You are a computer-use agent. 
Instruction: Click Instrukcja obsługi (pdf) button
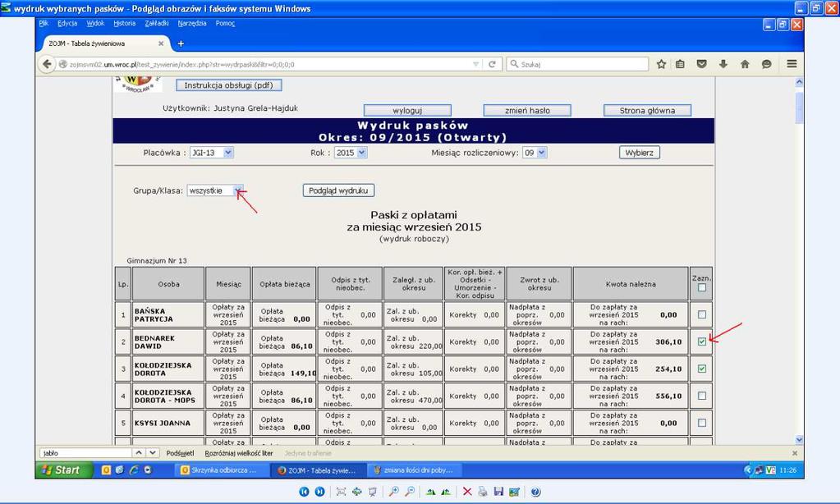229,85
